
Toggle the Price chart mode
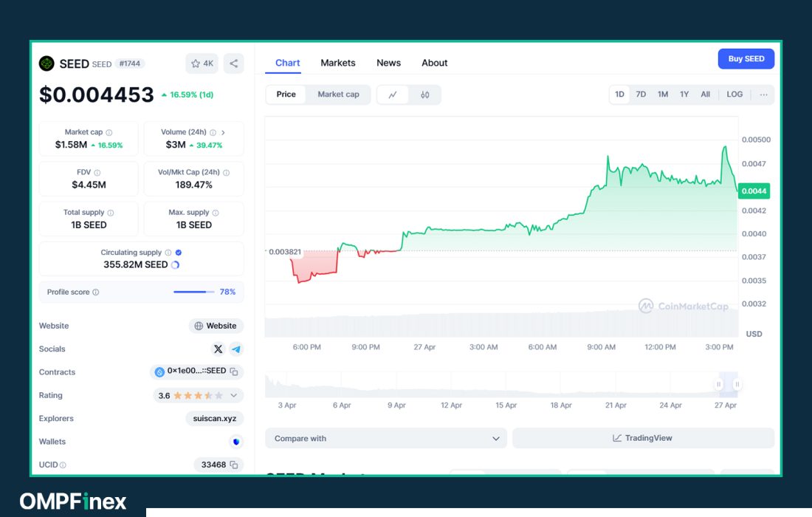click(286, 95)
